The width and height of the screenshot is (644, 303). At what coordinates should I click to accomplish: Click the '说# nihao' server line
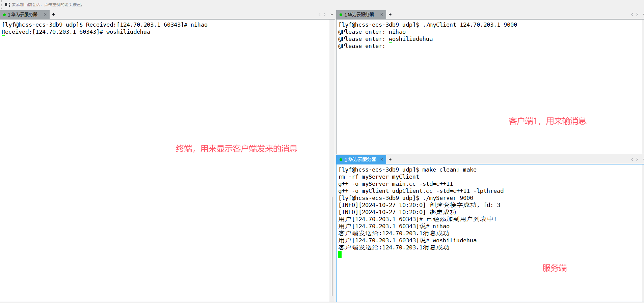[394, 226]
